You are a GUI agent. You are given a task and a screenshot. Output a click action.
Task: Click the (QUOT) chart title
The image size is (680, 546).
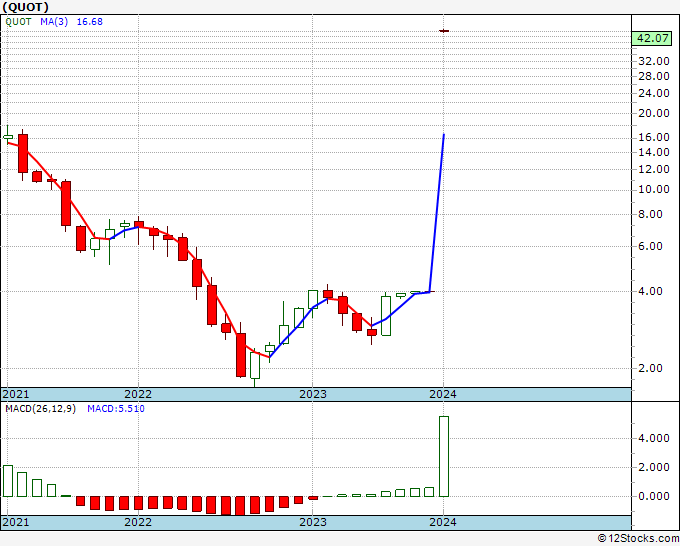tap(25, 7)
